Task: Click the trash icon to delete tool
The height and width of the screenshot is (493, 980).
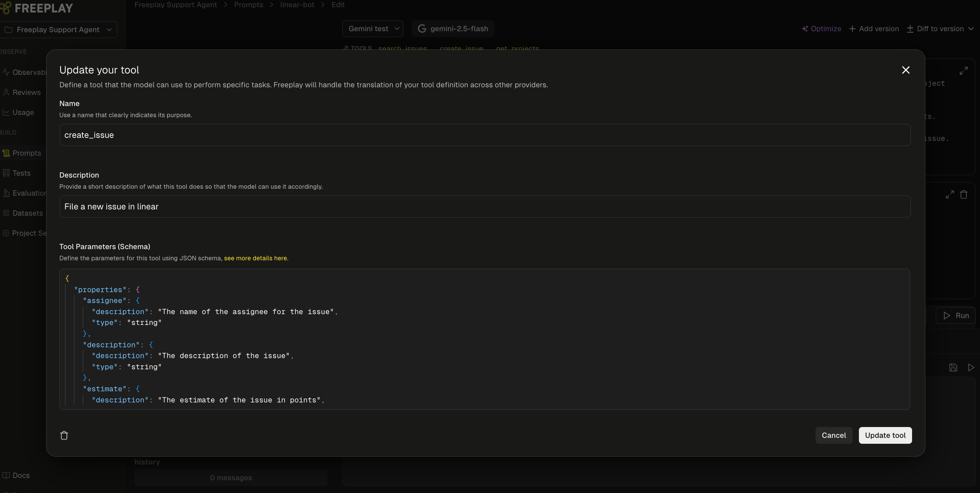Action: pos(64,435)
